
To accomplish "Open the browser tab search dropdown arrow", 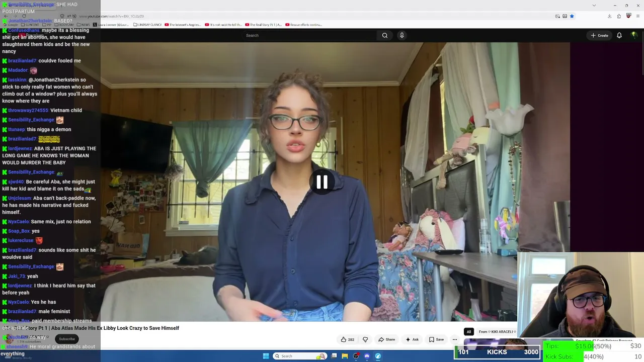I will [x=594, y=5].
